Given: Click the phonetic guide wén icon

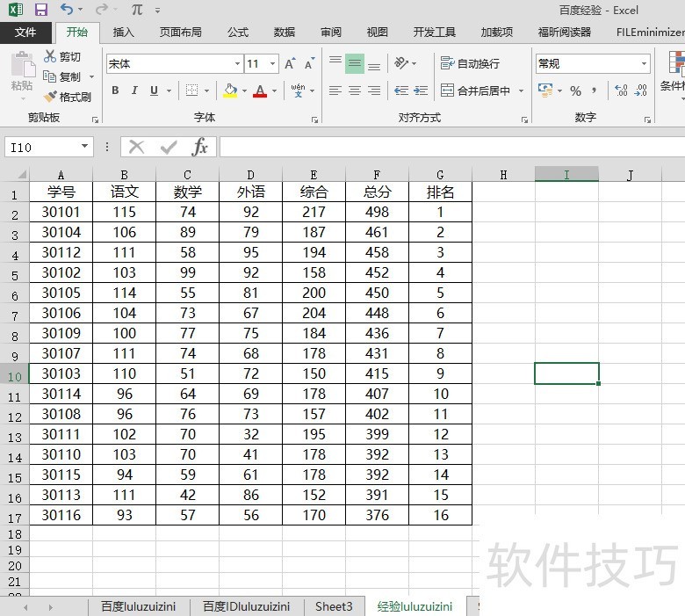Looking at the screenshot, I should (298, 91).
